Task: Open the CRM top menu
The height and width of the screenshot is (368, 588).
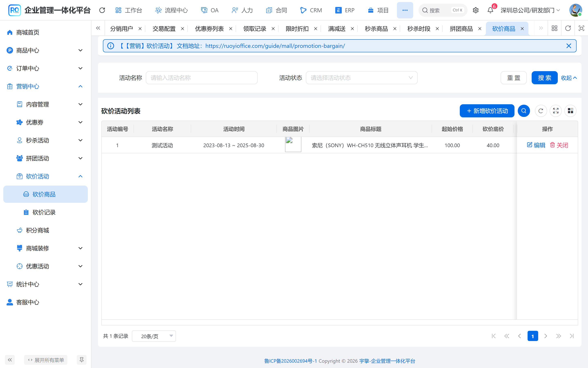Action: coord(311,10)
